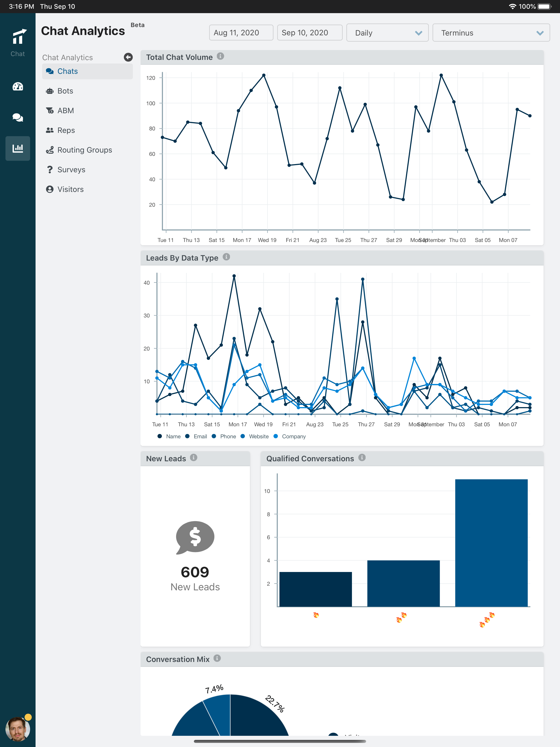
Task: Click the Qualified Conversations info icon
Action: [x=362, y=458]
